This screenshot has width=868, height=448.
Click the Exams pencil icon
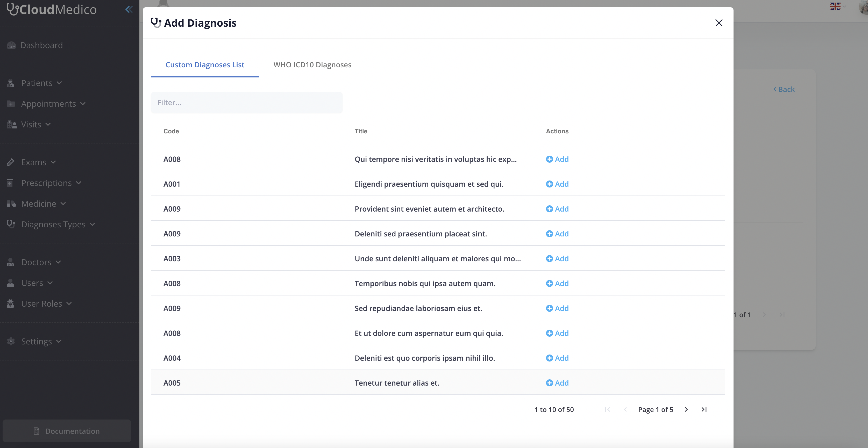point(10,162)
